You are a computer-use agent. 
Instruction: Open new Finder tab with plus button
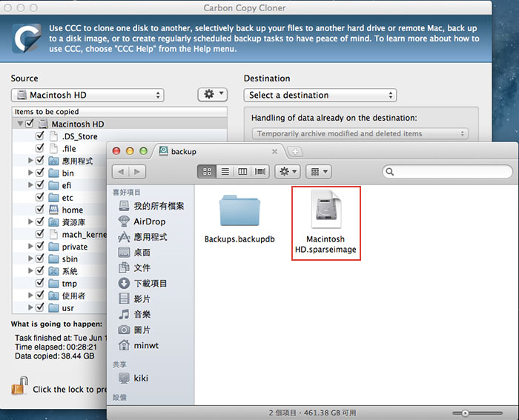click(x=295, y=152)
